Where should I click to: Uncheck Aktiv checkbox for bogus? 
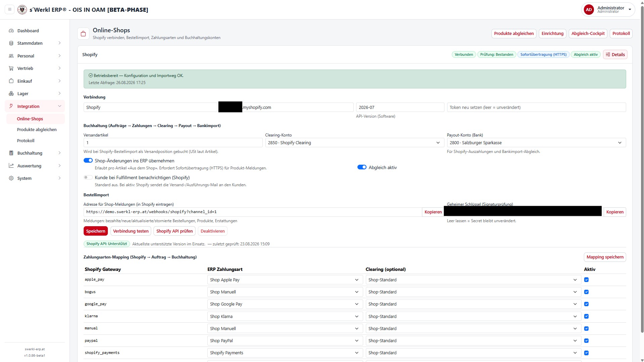586,292
